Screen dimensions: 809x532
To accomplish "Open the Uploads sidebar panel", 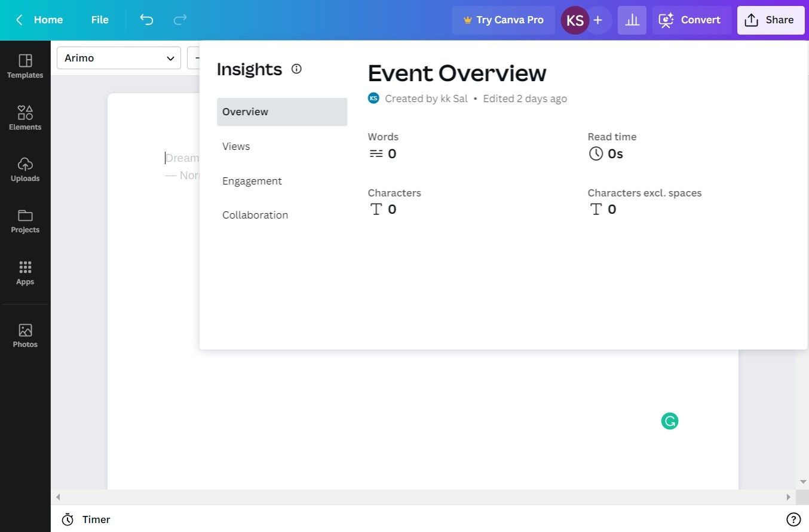I will pyautogui.click(x=25, y=170).
